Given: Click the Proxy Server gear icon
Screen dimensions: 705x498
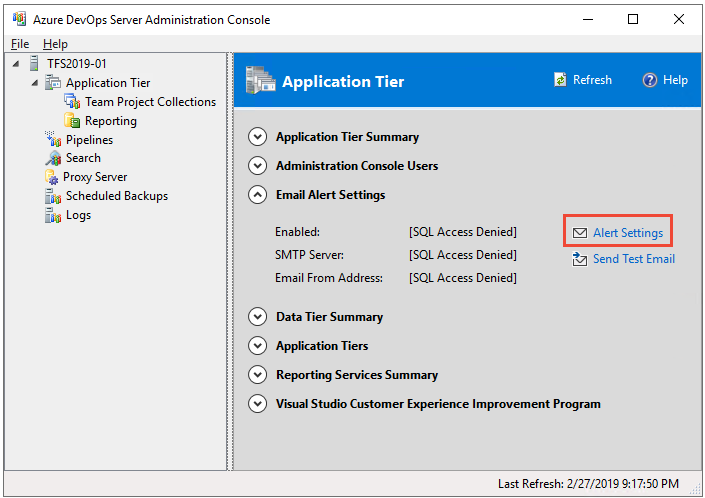Looking at the screenshot, I should click(52, 177).
